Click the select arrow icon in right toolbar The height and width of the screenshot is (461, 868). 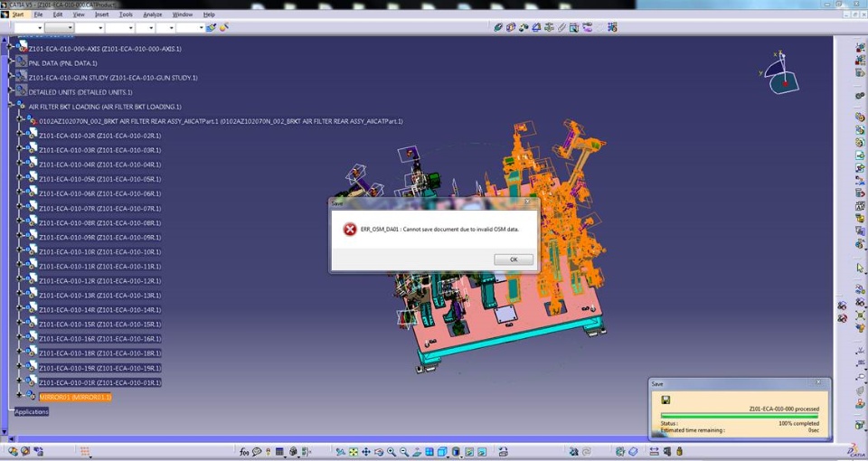860,268
